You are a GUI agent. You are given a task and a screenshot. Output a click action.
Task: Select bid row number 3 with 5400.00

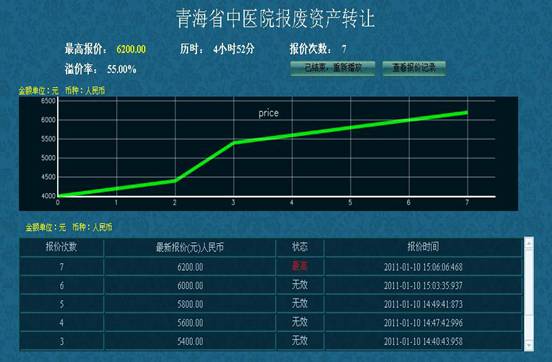click(271, 341)
